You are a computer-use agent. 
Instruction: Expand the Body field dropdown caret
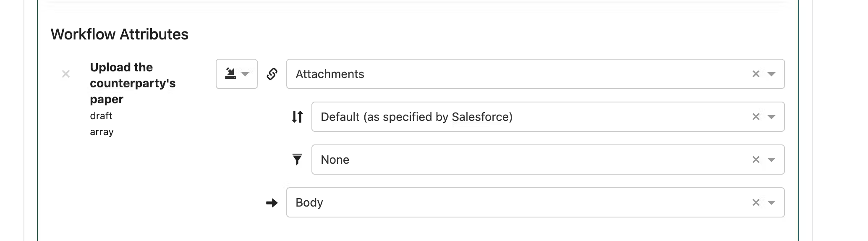click(771, 203)
